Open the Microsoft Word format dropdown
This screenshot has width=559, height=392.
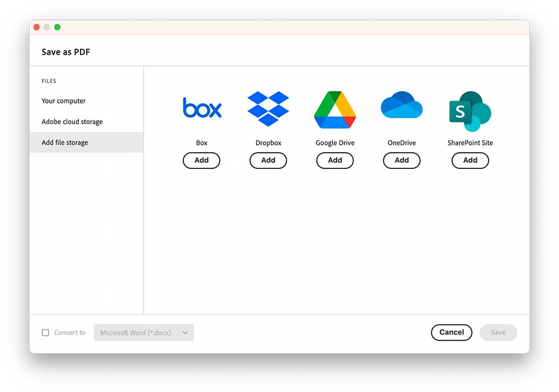tap(144, 332)
